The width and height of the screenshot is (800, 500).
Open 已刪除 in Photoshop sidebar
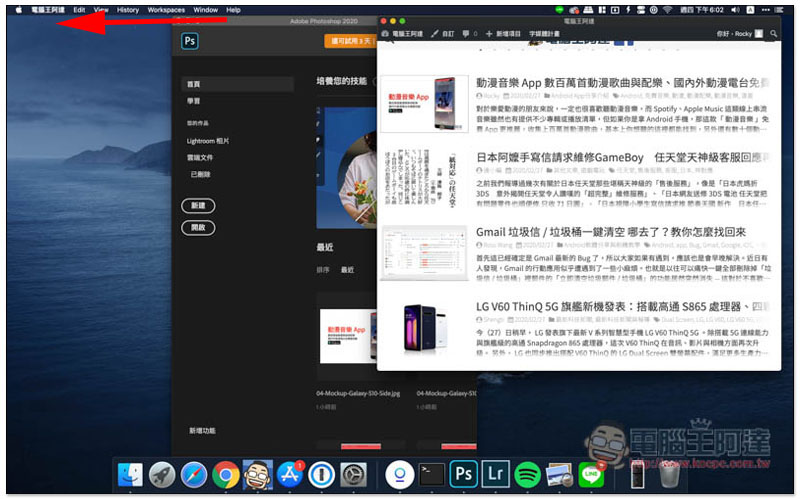pyautogui.click(x=201, y=174)
